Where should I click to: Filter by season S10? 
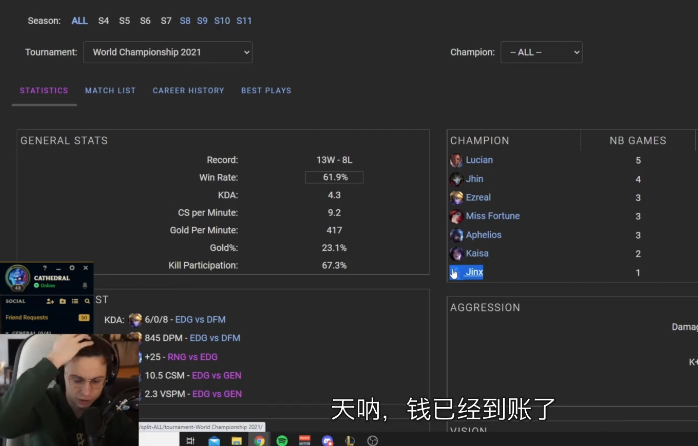(222, 21)
